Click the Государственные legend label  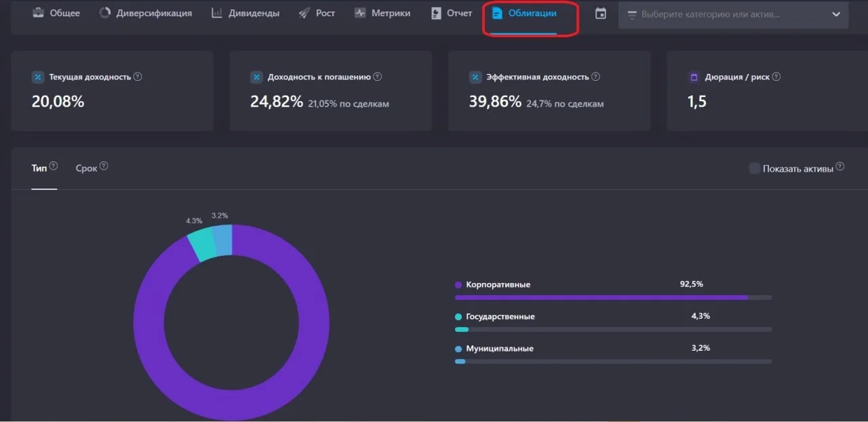tap(500, 316)
